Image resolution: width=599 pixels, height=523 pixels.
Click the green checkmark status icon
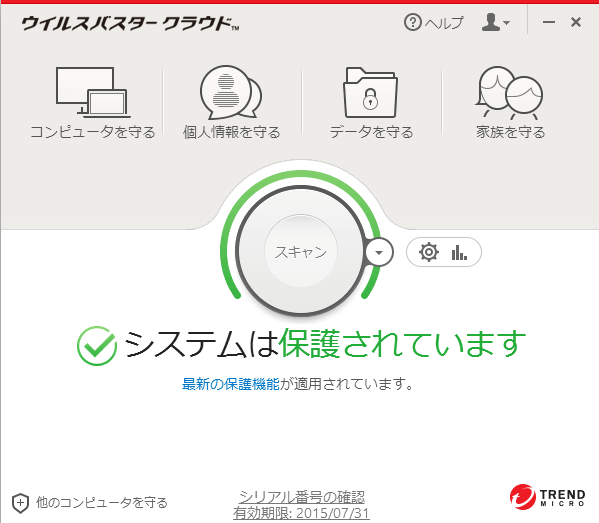(97, 345)
